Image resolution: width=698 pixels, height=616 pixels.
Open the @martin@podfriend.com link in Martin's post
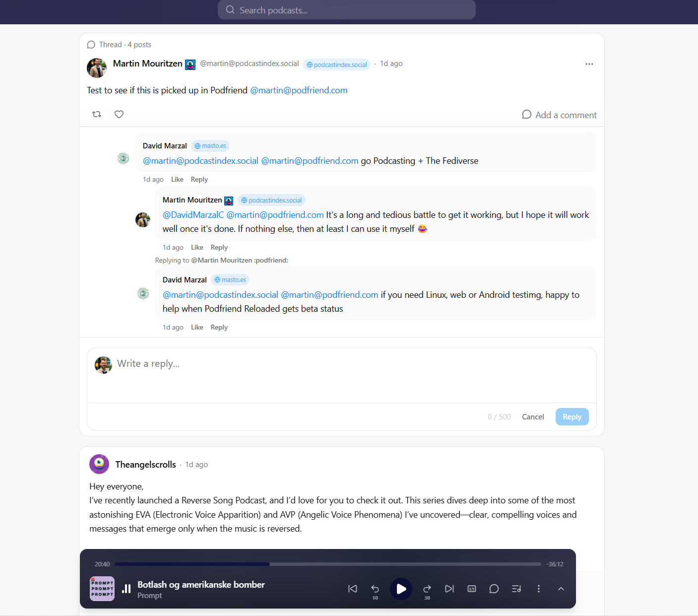click(x=299, y=90)
